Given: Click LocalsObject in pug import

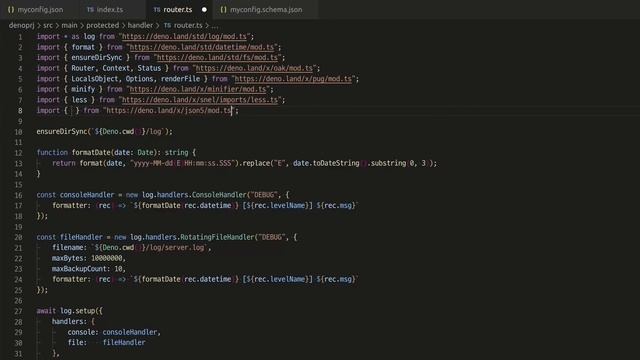Looking at the screenshot, I should pyautogui.click(x=95, y=79).
